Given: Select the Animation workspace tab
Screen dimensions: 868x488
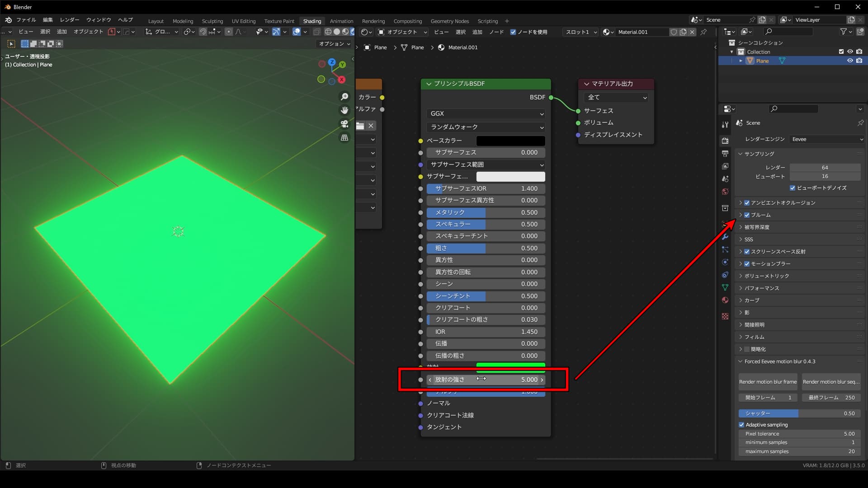Looking at the screenshot, I should pyautogui.click(x=341, y=20).
